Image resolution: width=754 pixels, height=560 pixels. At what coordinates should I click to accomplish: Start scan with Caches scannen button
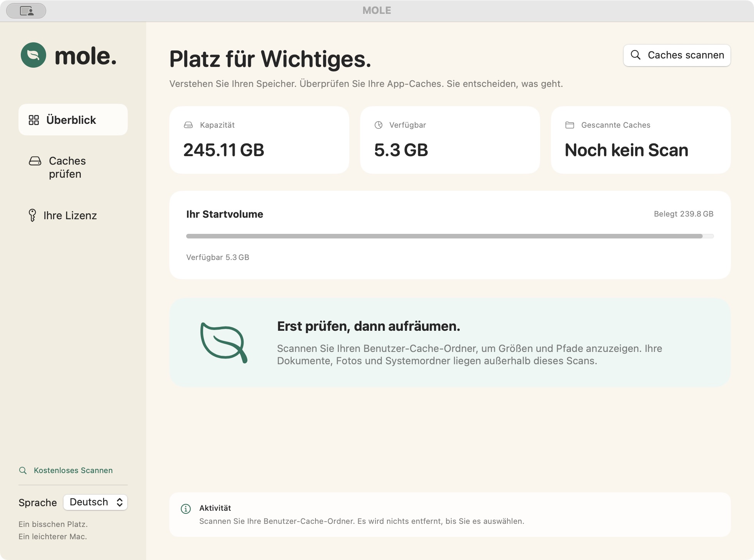pos(677,55)
